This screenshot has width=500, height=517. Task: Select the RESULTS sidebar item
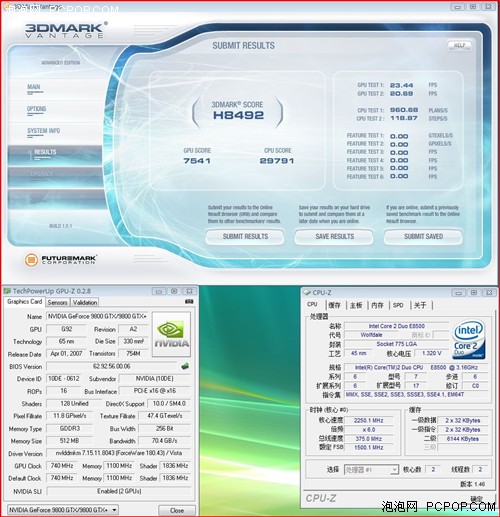pos(55,155)
